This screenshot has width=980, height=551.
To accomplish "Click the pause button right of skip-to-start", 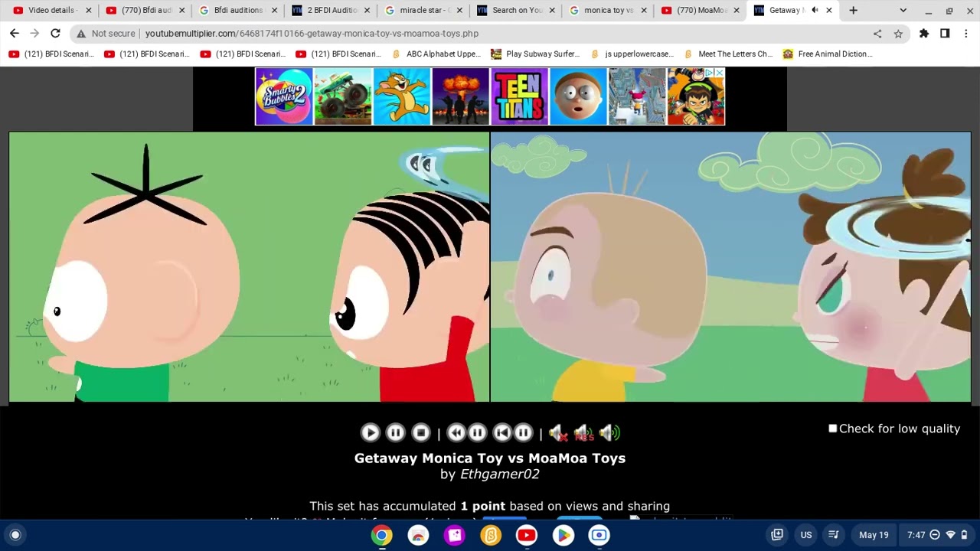I will [523, 433].
